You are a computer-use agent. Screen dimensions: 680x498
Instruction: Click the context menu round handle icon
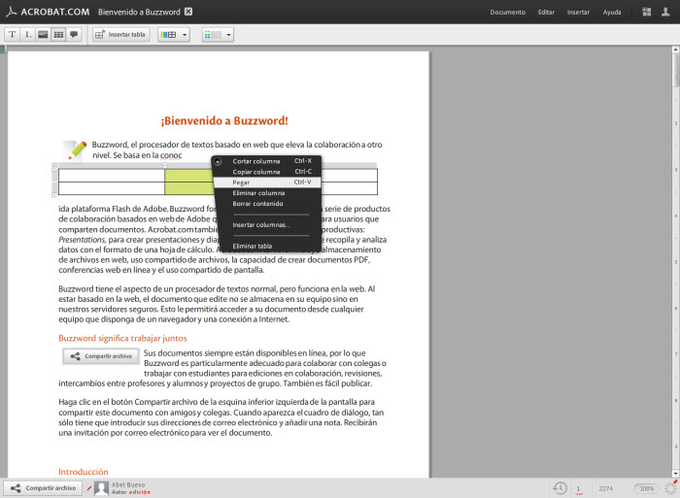(218, 161)
